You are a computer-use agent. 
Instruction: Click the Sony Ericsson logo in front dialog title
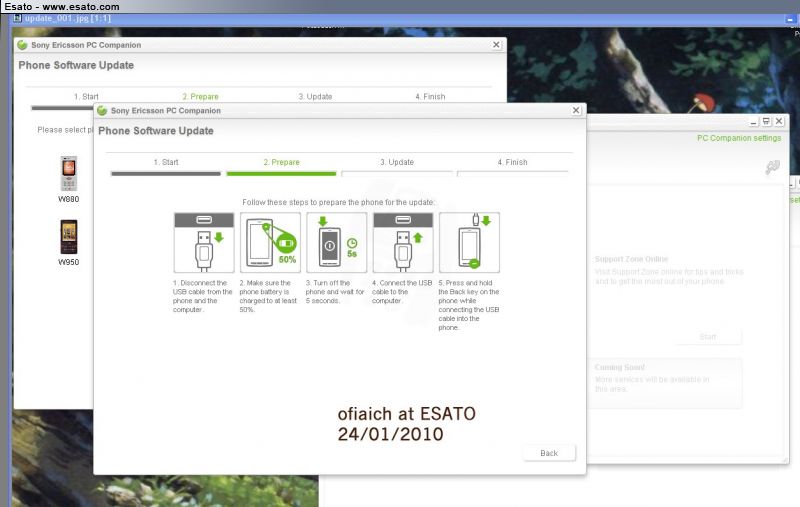(102, 110)
